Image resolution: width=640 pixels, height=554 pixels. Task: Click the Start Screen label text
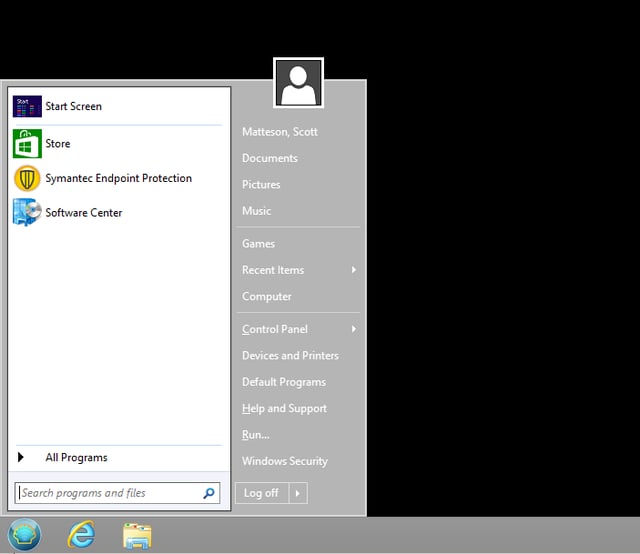pos(73,107)
